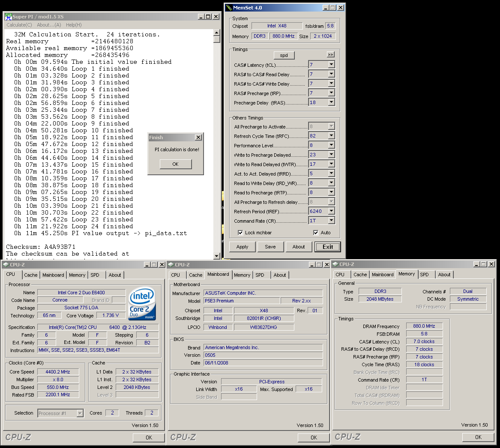Click the middle CPU-Z window title icon

coord(171,265)
